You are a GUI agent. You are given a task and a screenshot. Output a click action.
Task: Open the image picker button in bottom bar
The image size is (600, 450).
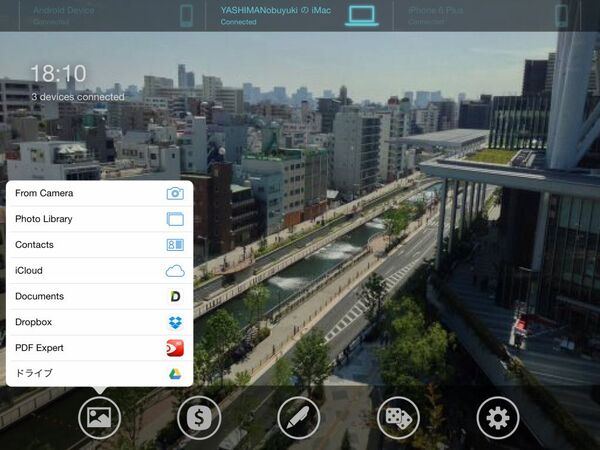point(99,417)
